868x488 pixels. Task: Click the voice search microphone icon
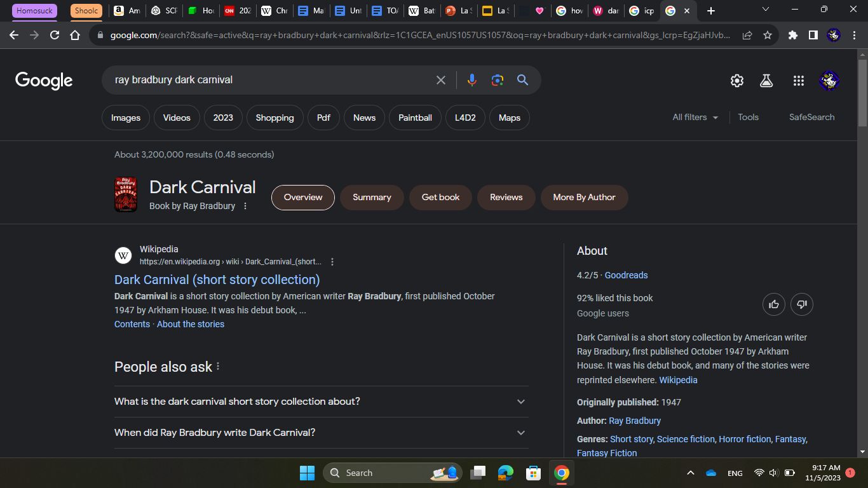471,80
